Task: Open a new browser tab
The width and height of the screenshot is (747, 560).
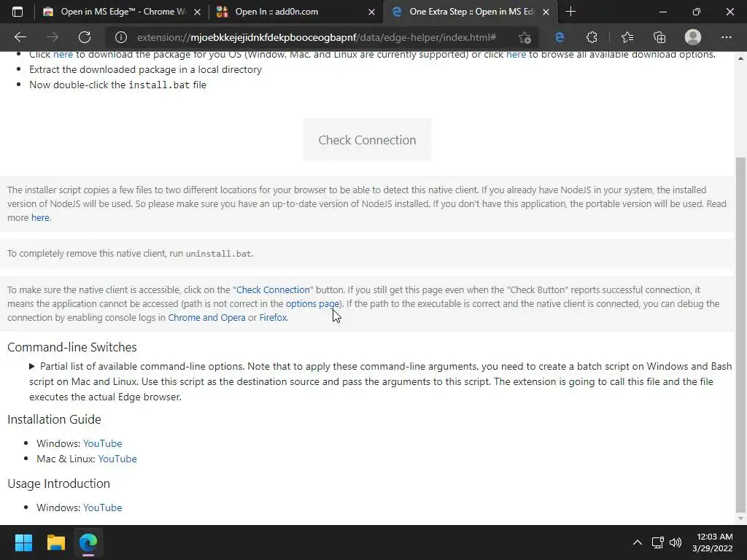Action: coord(570,12)
